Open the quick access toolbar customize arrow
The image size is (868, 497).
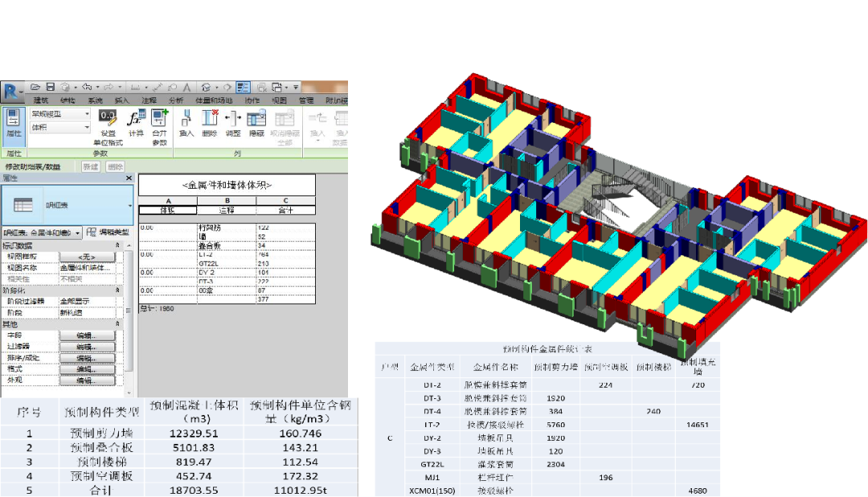(296, 88)
